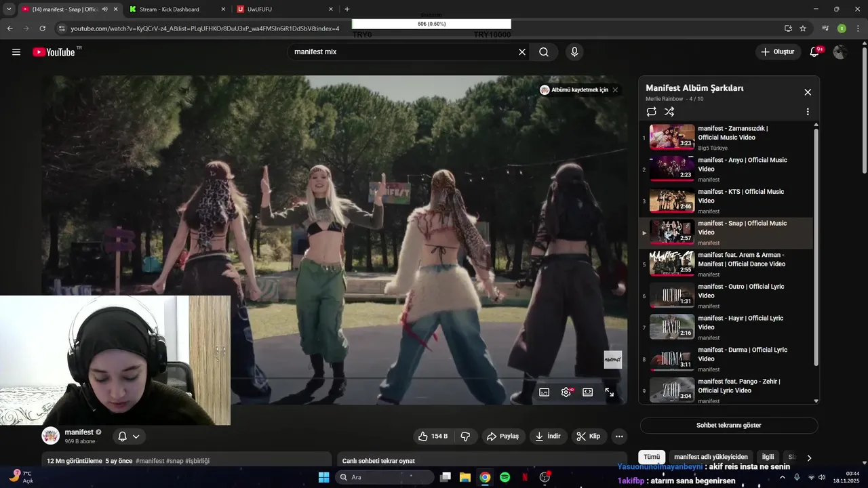
Task: Close the Manifest Albüm Şarkıları playlist panel
Action: 808,92
